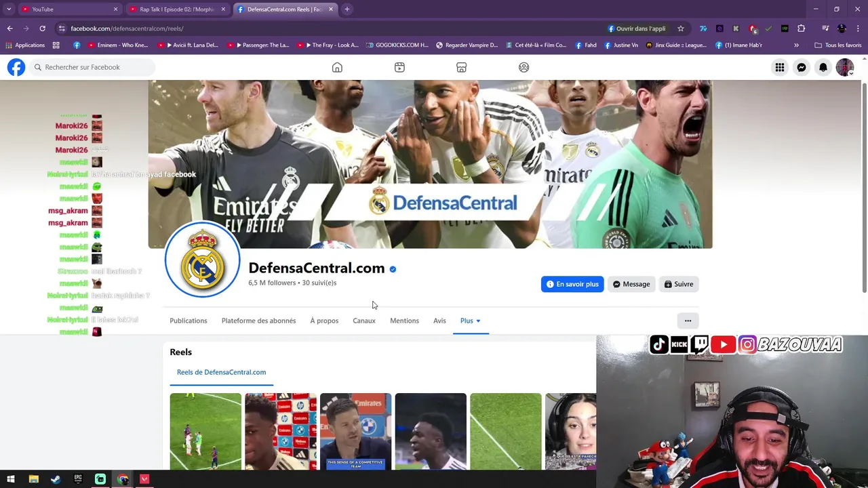Open Valorant from the taskbar
Screen dimensions: 868x488
point(144,479)
